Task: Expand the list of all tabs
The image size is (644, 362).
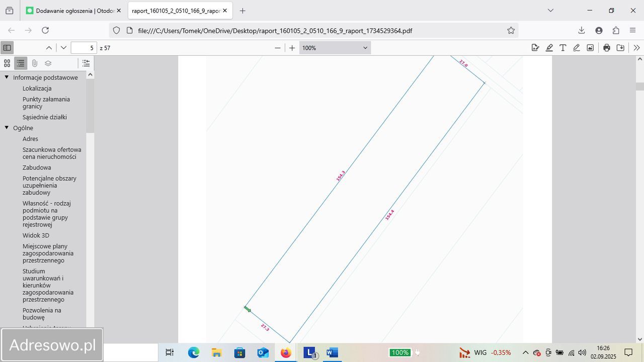Action: coord(550,11)
